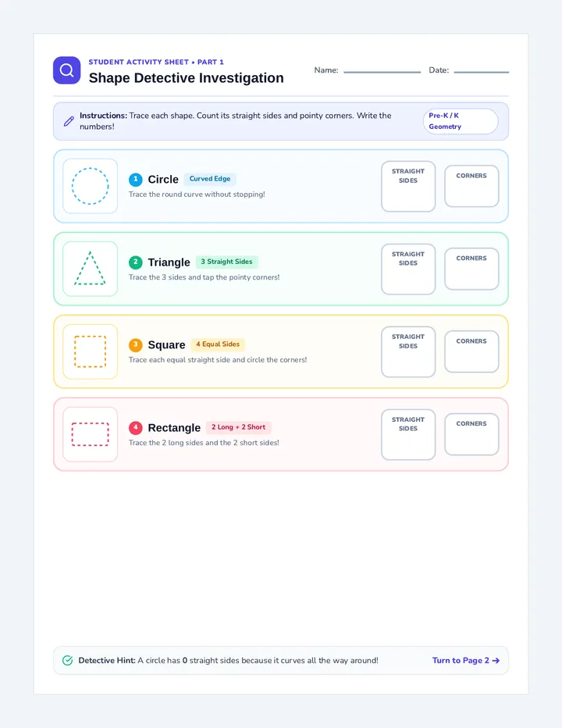The image size is (562, 728).
Task: Click the green number 2 badge
Action: coord(136,262)
